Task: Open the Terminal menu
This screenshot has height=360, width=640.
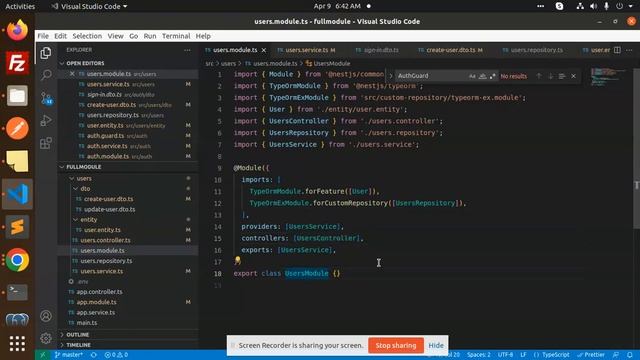Action: (x=176, y=36)
